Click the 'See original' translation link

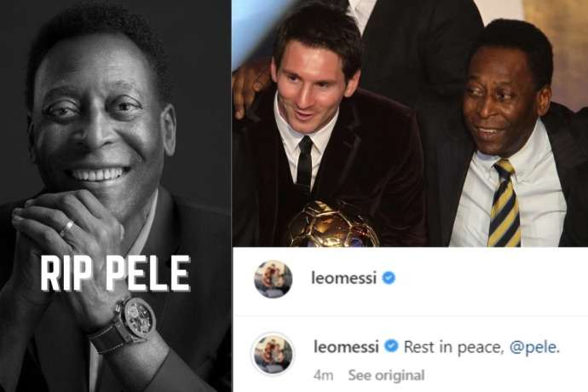click(x=386, y=375)
